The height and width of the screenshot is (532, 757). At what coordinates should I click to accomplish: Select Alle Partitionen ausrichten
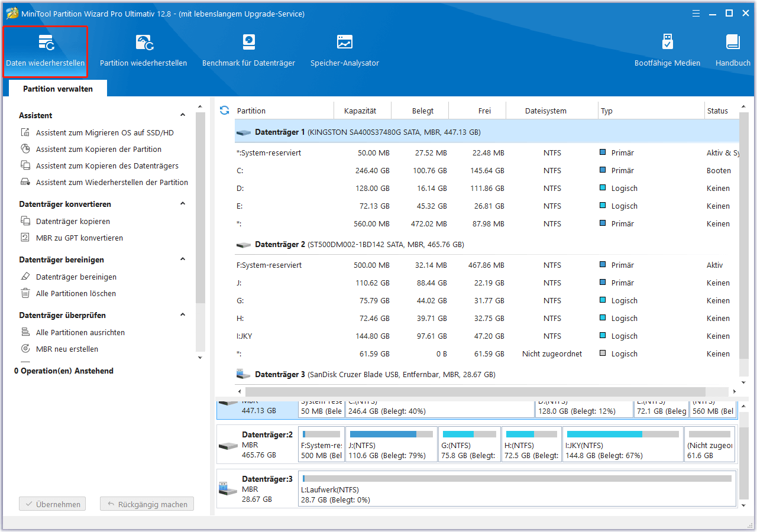point(73,333)
